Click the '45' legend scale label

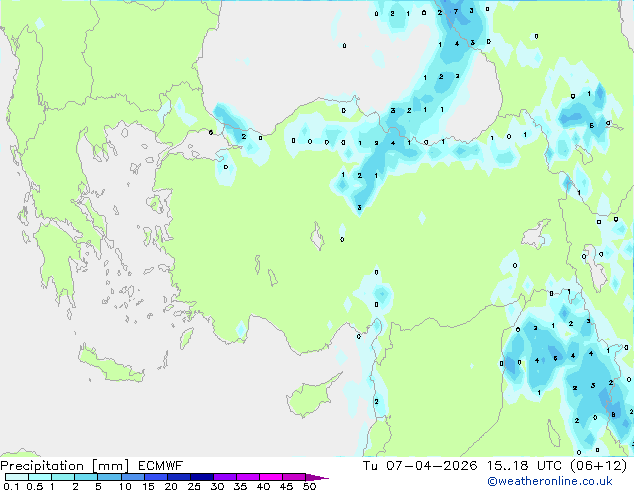(286, 486)
